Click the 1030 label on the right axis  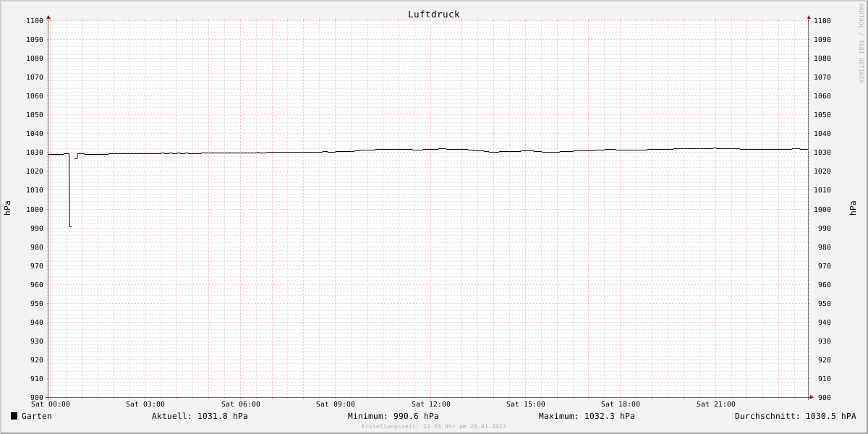tap(822, 153)
